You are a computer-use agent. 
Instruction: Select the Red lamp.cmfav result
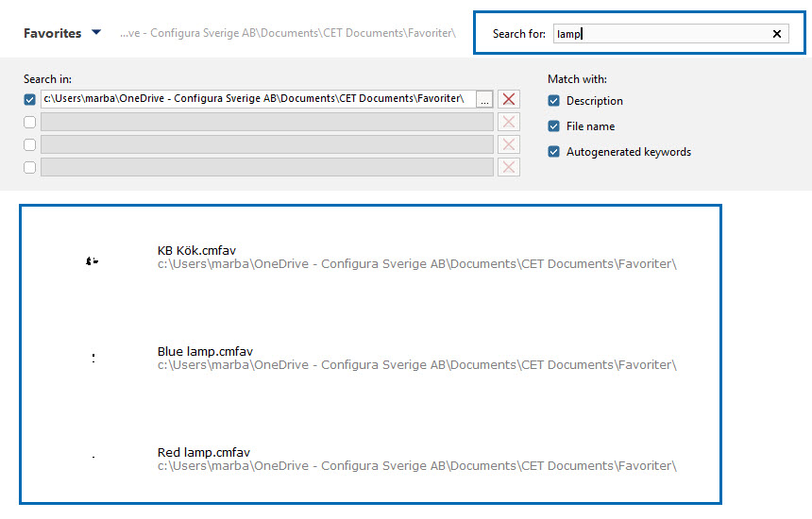pos(204,452)
